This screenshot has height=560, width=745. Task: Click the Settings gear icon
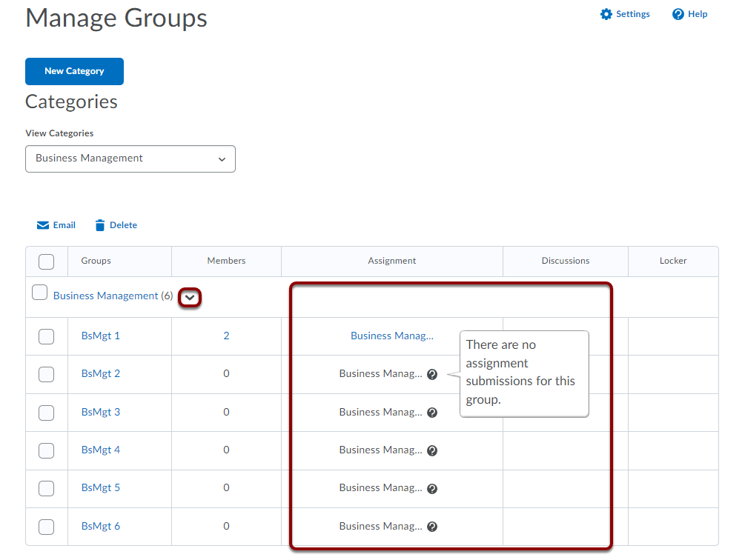606,14
